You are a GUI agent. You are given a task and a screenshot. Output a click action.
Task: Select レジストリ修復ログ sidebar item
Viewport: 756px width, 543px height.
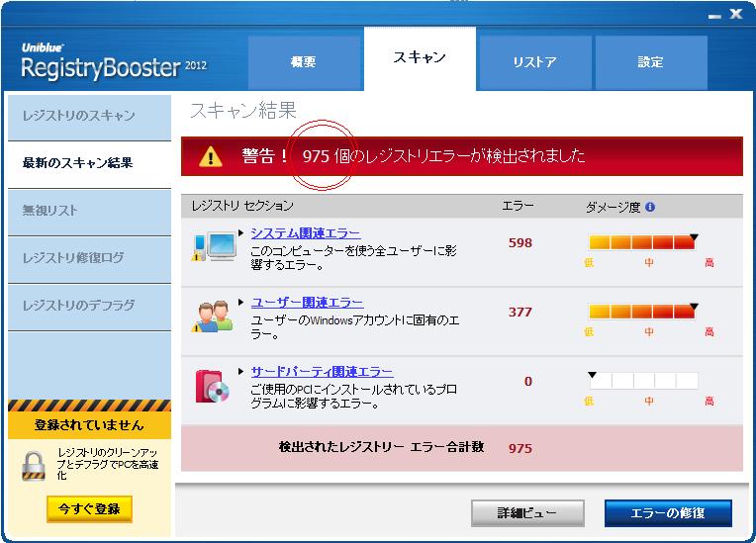(x=90, y=259)
